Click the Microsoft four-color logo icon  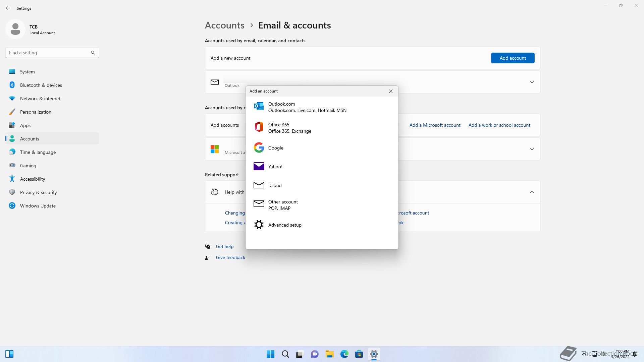(x=215, y=149)
